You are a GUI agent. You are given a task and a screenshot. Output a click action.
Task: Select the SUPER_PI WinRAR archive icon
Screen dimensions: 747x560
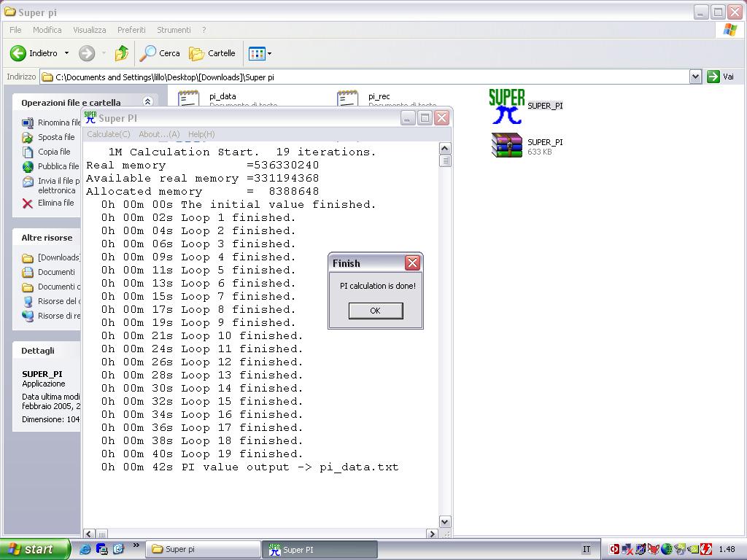507,145
